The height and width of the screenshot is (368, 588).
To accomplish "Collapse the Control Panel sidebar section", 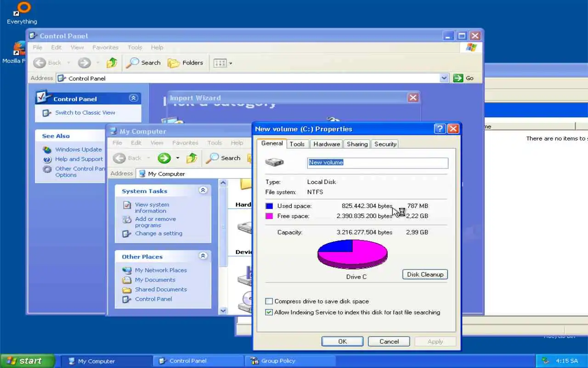I will [134, 98].
